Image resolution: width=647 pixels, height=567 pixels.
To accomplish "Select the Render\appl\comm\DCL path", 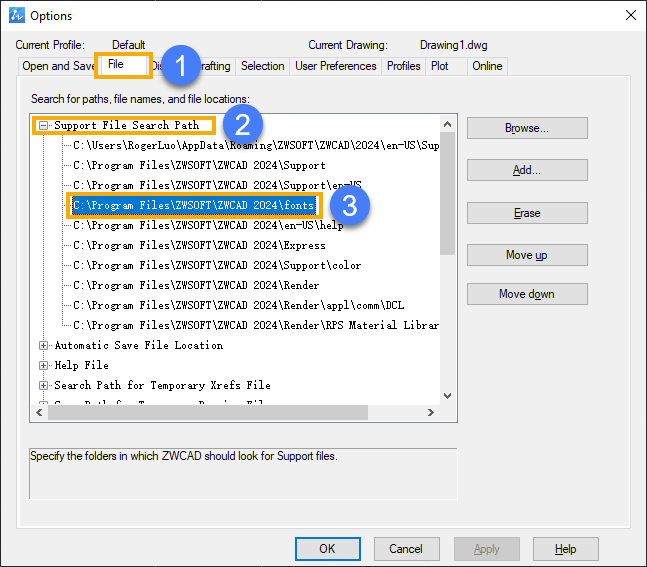I will click(x=238, y=305).
